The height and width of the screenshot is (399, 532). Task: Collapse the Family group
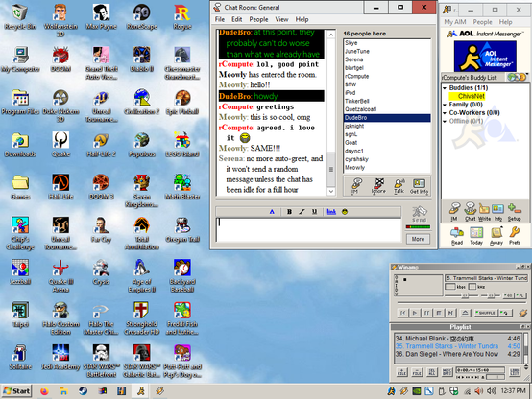(445, 105)
